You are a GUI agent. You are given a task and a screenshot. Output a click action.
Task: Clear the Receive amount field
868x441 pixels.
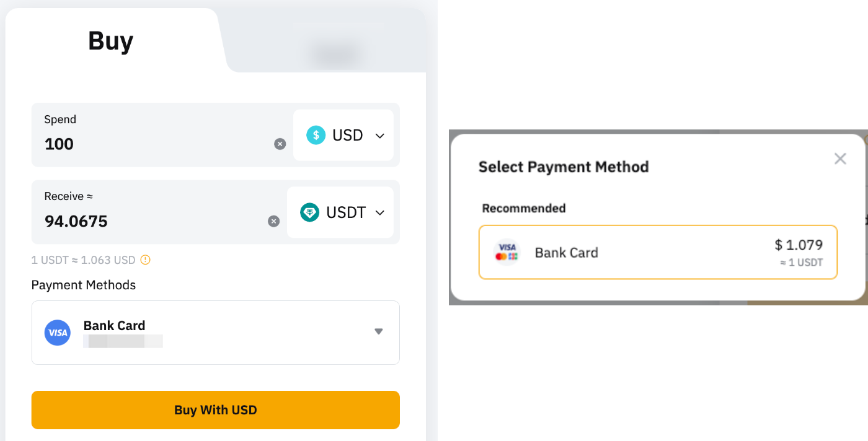(x=273, y=221)
